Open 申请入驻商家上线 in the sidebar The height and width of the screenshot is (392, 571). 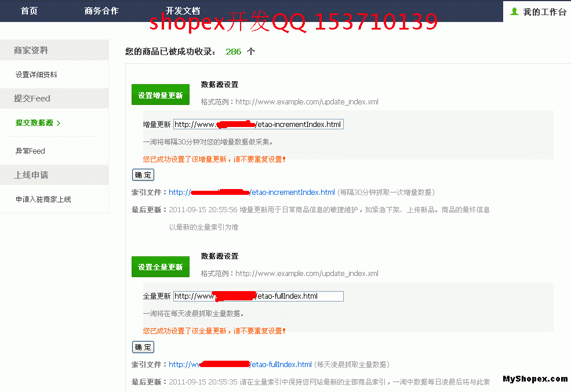pos(43,199)
